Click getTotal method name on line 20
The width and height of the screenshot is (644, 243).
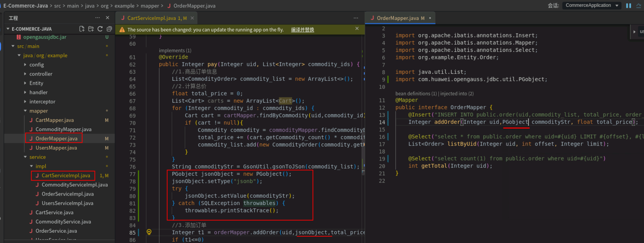pyautogui.click(x=434, y=166)
